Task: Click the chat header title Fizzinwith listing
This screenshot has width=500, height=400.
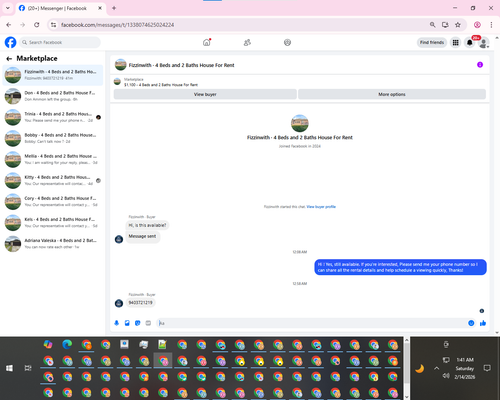Action: point(181,65)
